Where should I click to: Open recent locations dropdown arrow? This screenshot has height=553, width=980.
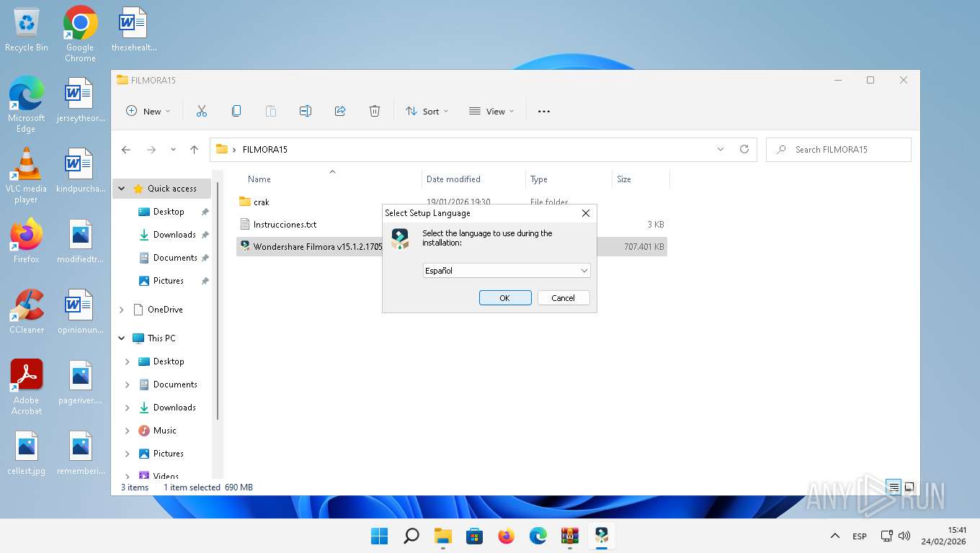(x=173, y=150)
